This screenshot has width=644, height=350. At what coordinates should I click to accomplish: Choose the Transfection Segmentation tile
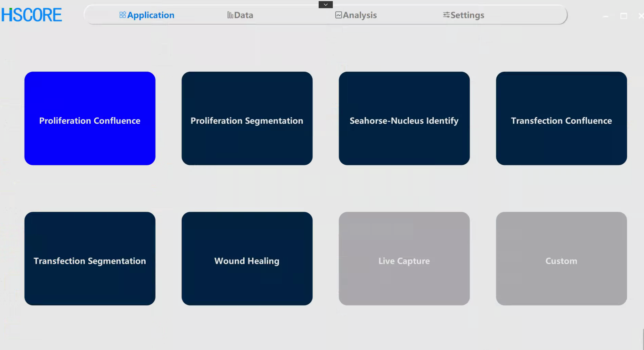[x=90, y=258]
